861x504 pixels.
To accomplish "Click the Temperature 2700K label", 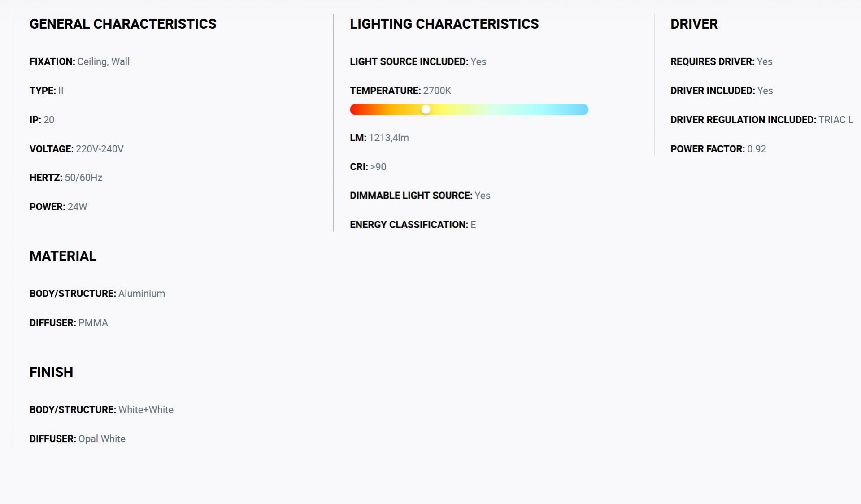I will [400, 91].
